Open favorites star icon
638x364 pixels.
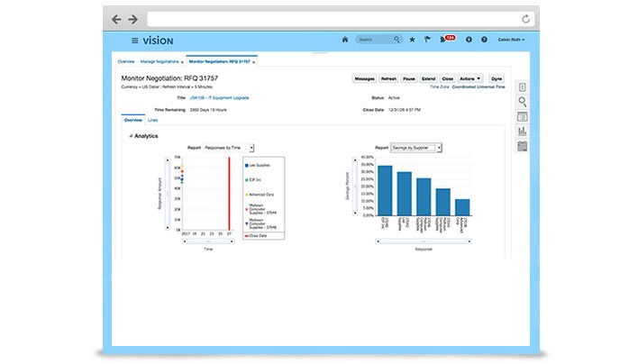point(412,40)
